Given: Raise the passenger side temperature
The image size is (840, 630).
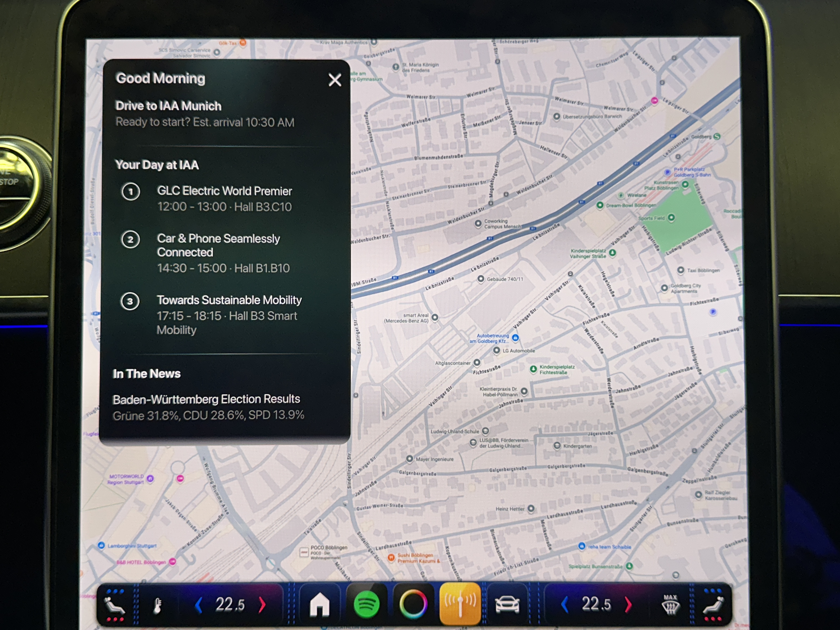Looking at the screenshot, I should point(628,604).
